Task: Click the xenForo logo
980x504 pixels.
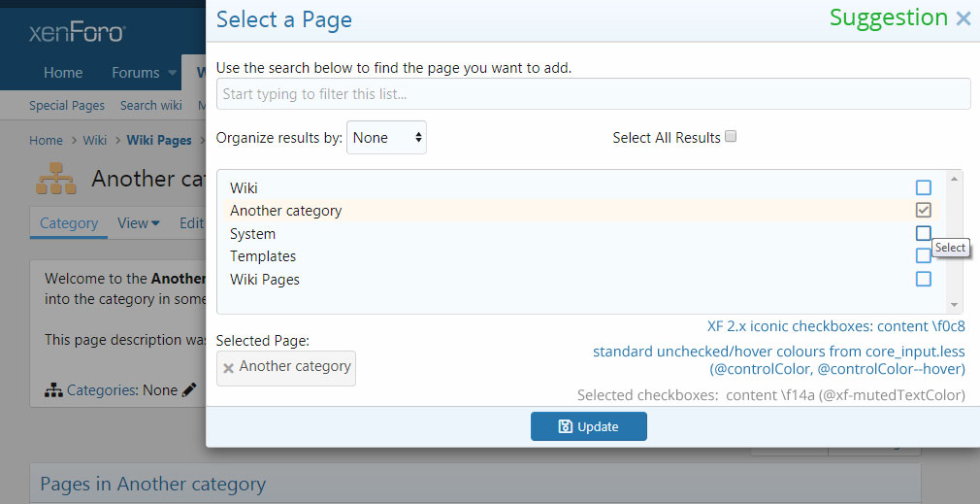Action: [77, 32]
